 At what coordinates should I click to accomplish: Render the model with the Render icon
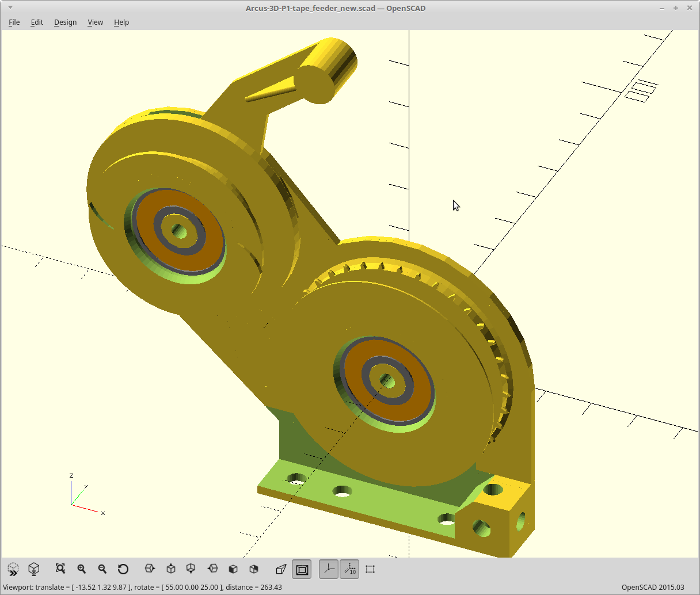(x=34, y=569)
